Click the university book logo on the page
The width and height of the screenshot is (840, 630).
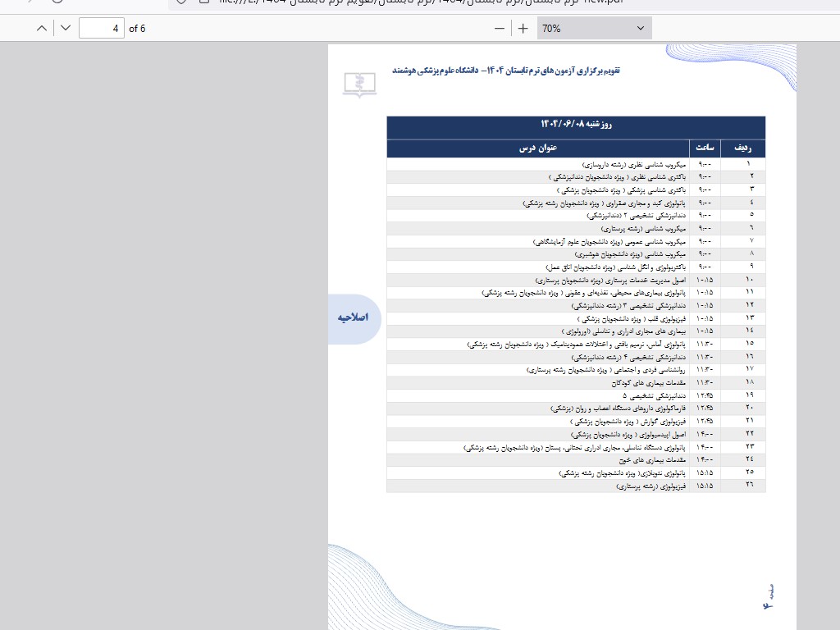point(359,84)
